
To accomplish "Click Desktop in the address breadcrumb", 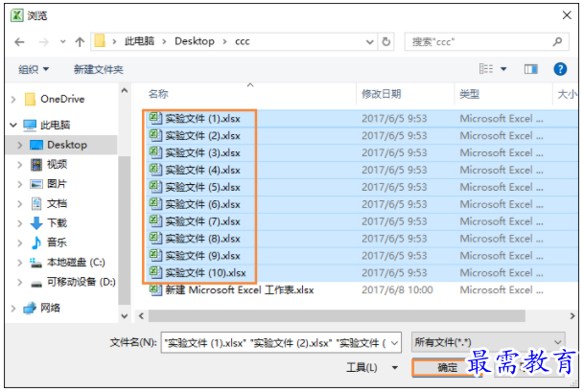I will tap(195, 41).
